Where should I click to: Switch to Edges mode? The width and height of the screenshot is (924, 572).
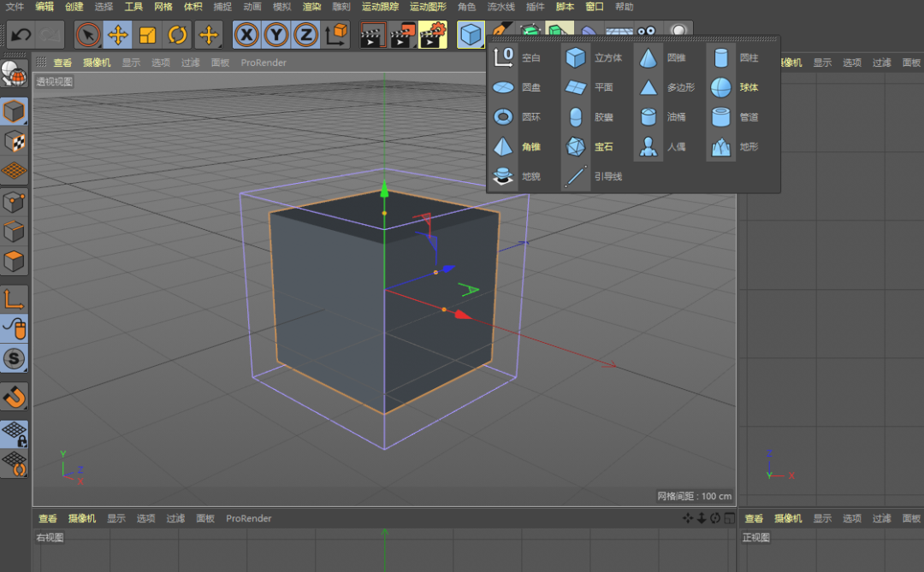[15, 232]
